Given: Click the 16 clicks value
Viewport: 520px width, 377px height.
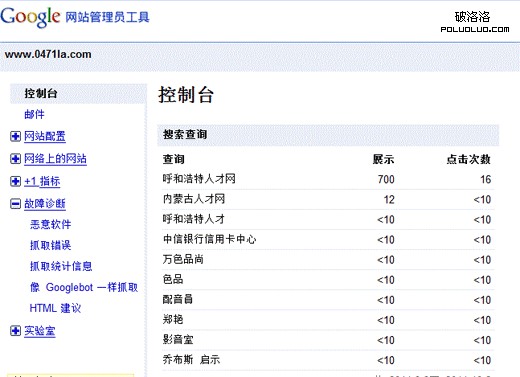Looking at the screenshot, I should [x=485, y=179].
